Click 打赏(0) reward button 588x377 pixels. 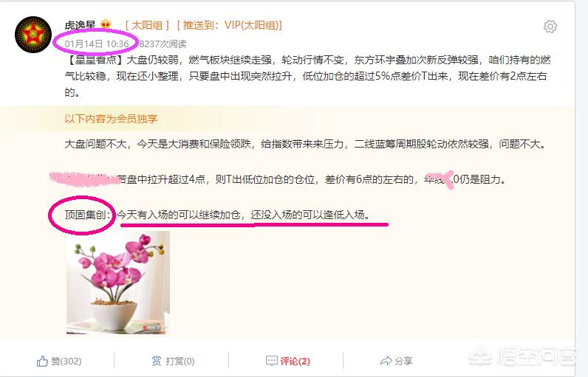pos(173,361)
